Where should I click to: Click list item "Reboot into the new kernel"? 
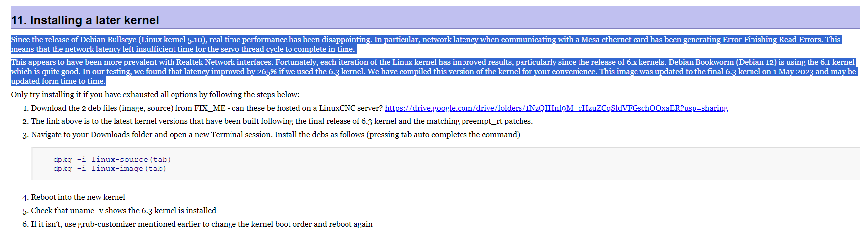tap(78, 197)
